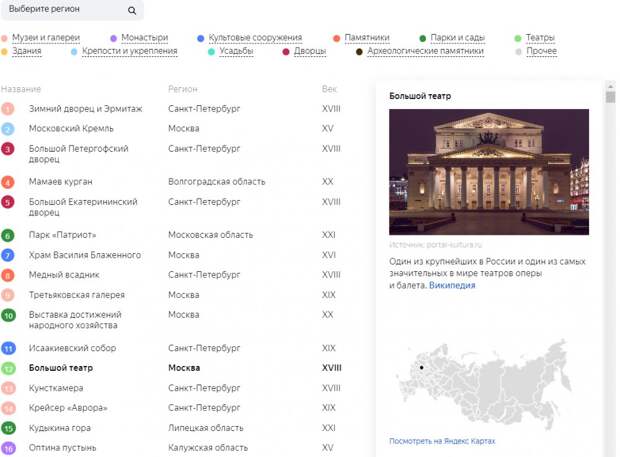
Task: Click 'Калужская область' region cell
Action: click(x=208, y=448)
